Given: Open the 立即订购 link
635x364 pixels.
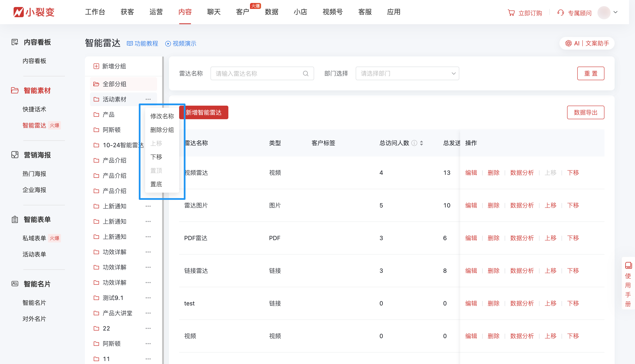Looking at the screenshot, I should tap(530, 13).
